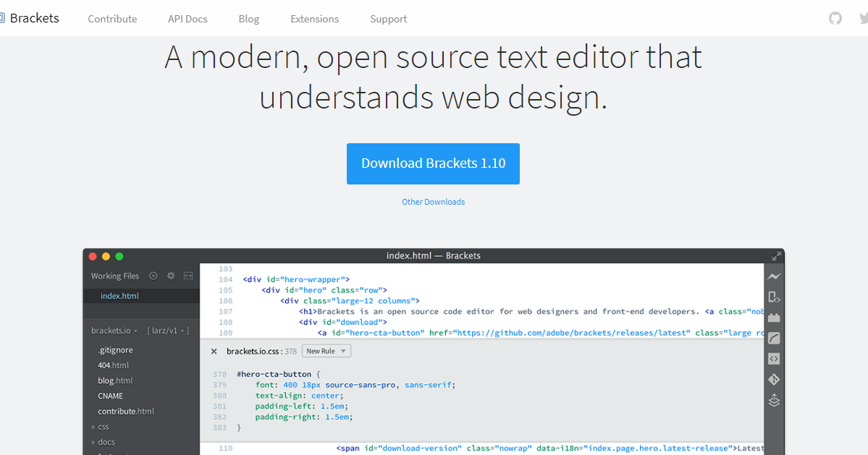Click the Brackets logo icon
Screen dimensions: 868x455
(x=1, y=18)
